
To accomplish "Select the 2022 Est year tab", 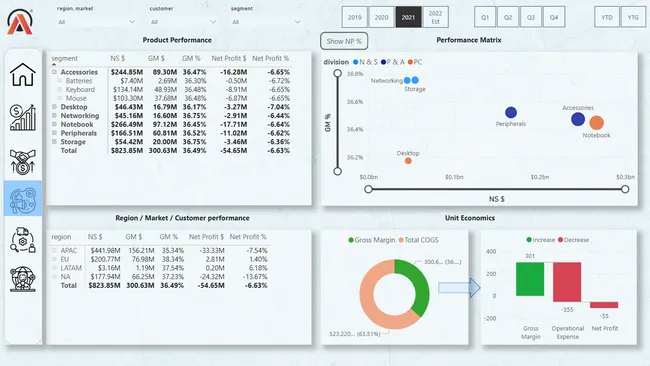I will click(x=435, y=17).
